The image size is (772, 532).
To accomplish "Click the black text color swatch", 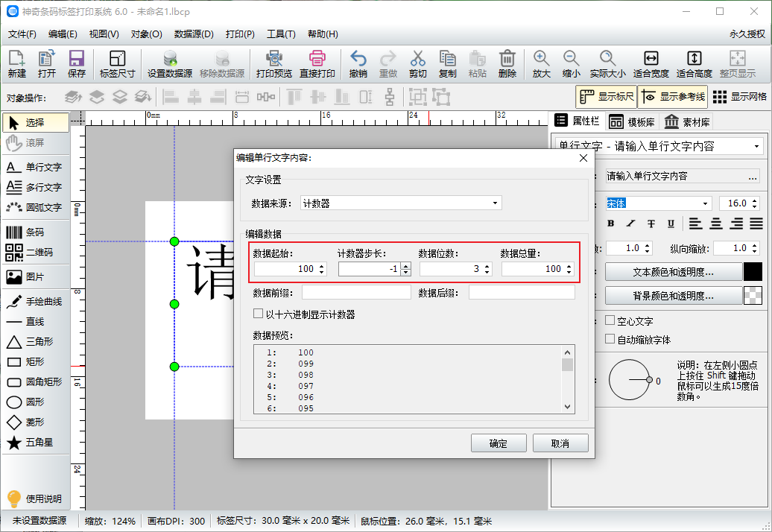I will pos(753,272).
